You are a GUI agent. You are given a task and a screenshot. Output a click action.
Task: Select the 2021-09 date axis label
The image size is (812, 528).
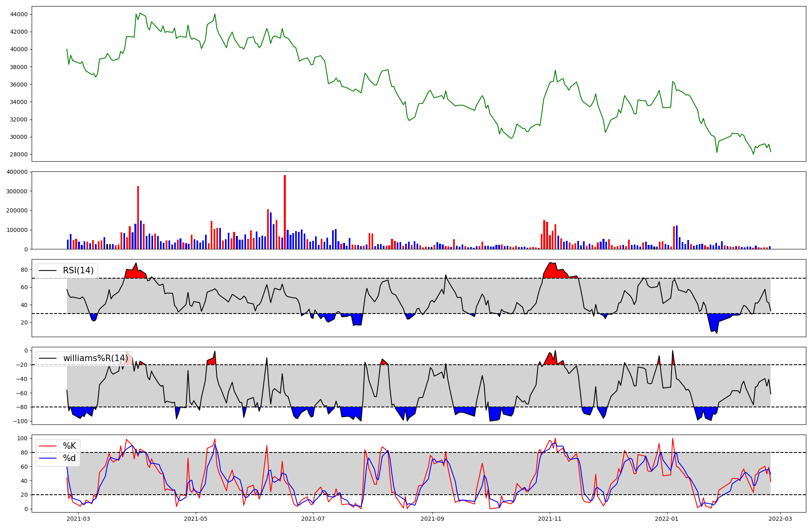(433, 519)
